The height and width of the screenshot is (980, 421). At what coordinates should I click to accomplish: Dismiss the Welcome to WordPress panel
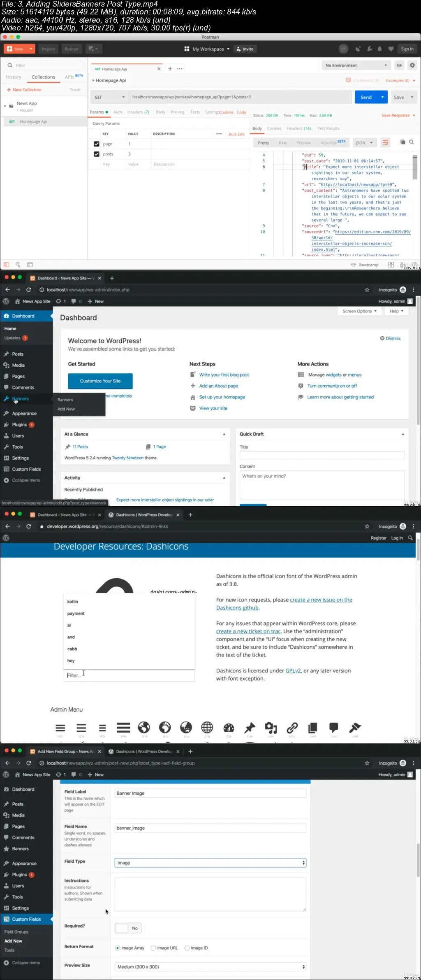point(391,338)
